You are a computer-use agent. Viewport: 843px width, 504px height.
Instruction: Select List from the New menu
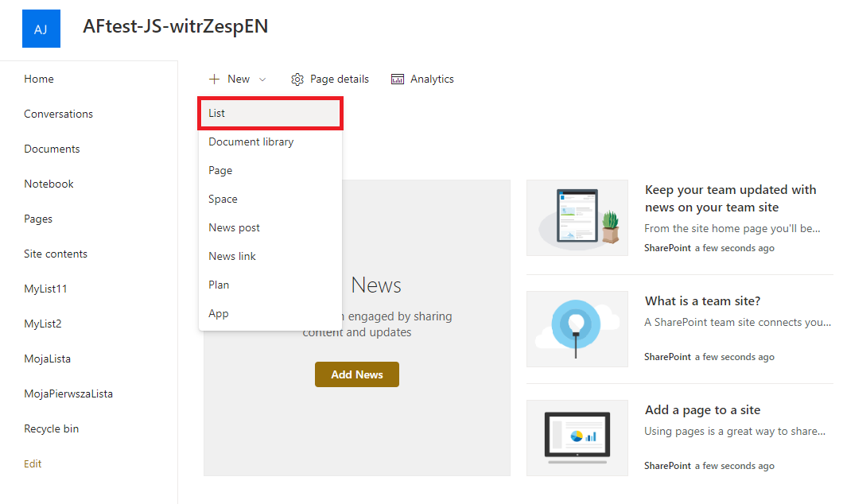217,114
